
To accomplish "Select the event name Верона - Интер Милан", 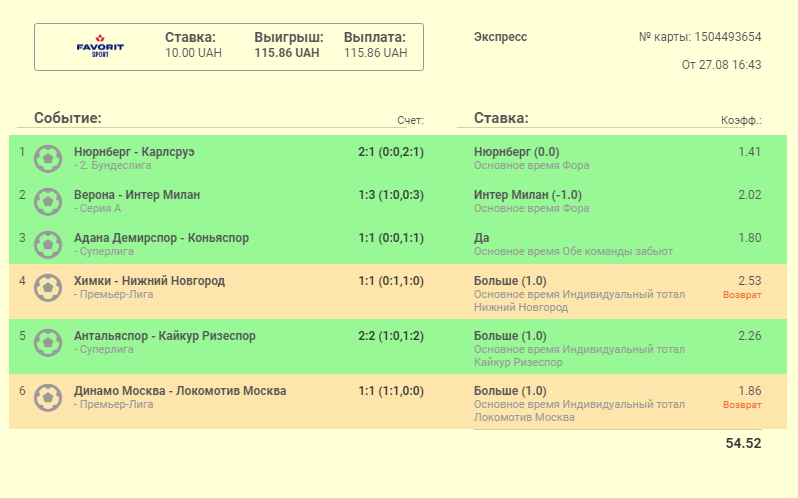I will [x=137, y=195].
